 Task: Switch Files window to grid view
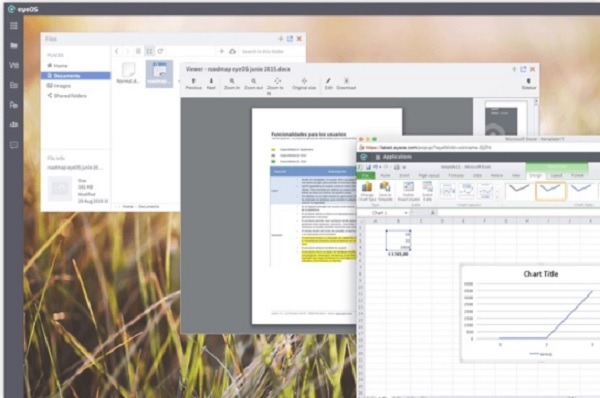tap(149, 51)
